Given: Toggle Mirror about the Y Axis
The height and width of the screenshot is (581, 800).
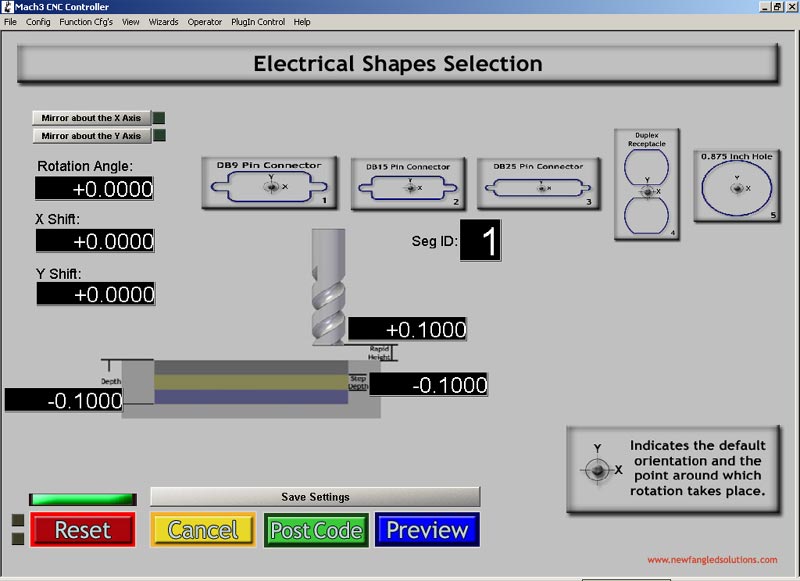Looking at the screenshot, I should point(91,136).
